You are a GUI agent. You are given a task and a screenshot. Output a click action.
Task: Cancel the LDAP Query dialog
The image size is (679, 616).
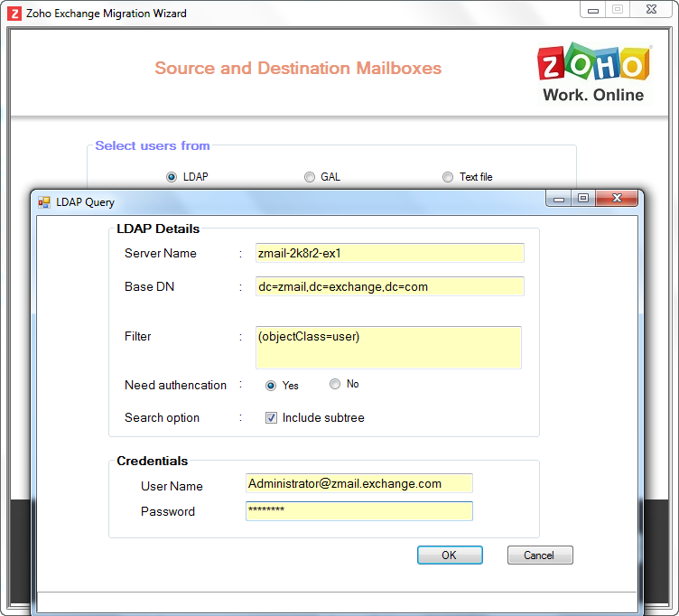[x=540, y=555]
